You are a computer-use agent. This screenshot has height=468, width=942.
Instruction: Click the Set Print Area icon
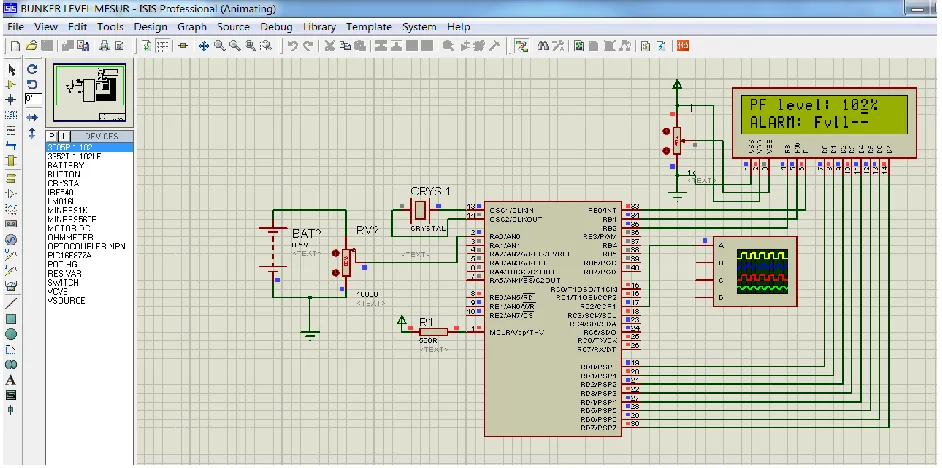(119, 46)
